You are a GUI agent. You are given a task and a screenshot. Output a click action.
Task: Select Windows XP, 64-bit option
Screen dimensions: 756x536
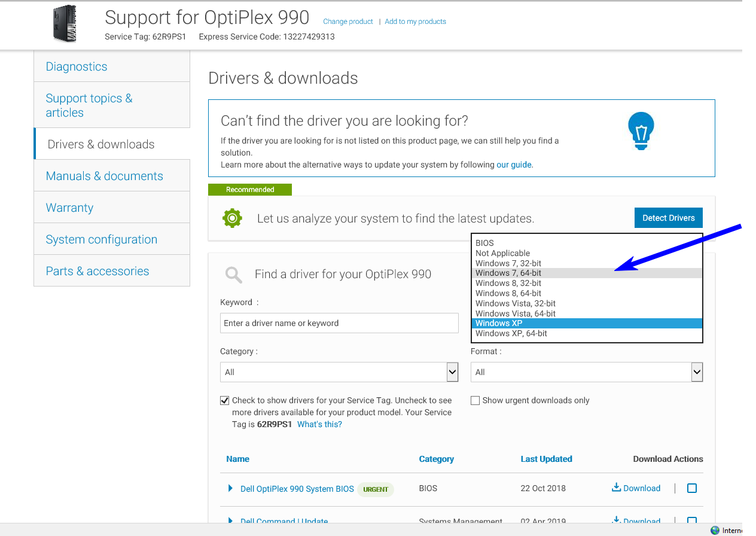point(587,333)
